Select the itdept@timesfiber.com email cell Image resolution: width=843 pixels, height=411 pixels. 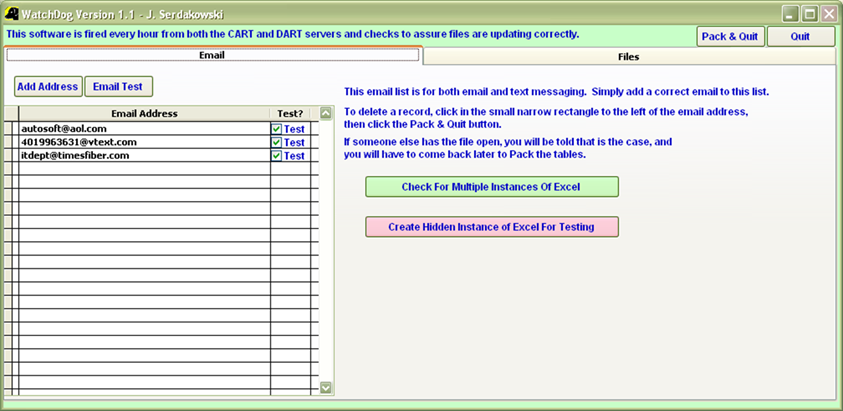(144, 155)
